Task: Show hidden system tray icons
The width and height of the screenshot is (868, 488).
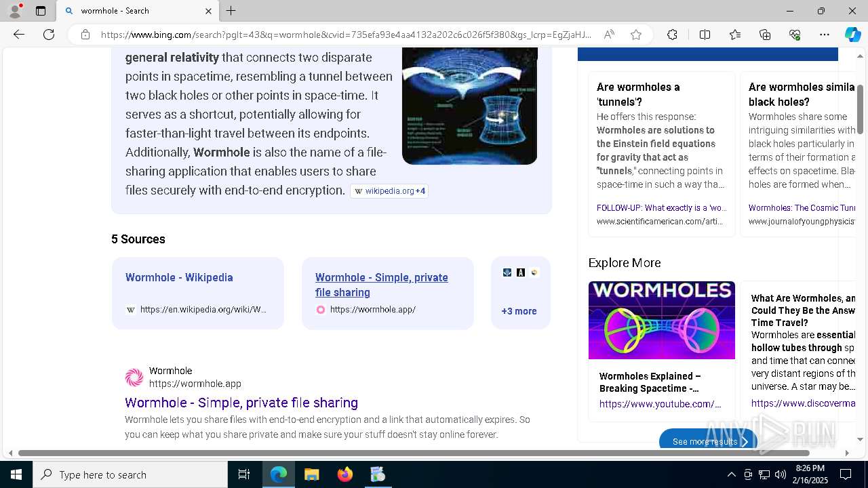Action: point(731,474)
